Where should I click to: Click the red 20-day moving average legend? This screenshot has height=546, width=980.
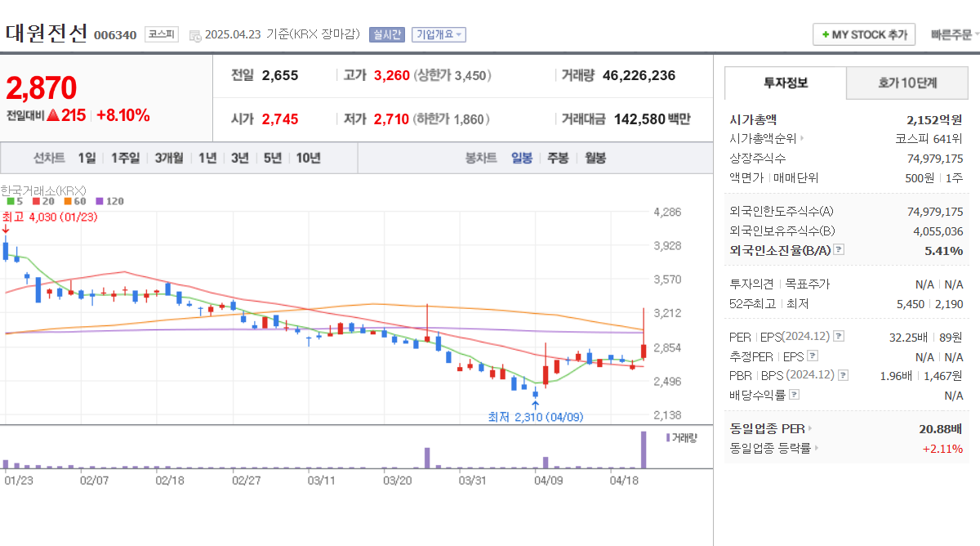(43, 201)
